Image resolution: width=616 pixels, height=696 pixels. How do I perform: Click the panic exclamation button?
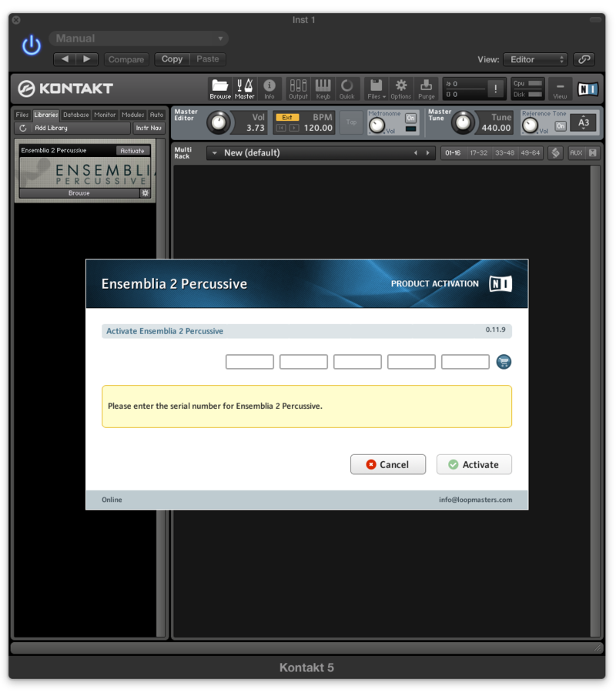click(x=495, y=89)
